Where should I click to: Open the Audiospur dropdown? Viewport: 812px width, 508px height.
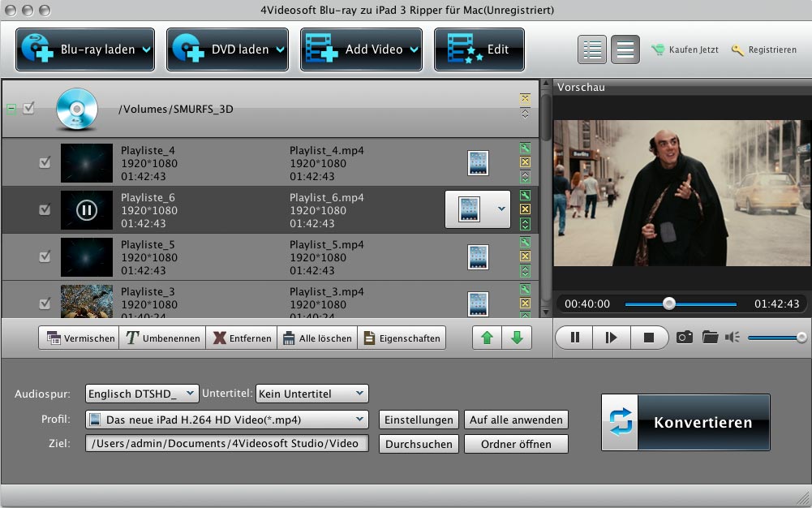[x=142, y=394]
